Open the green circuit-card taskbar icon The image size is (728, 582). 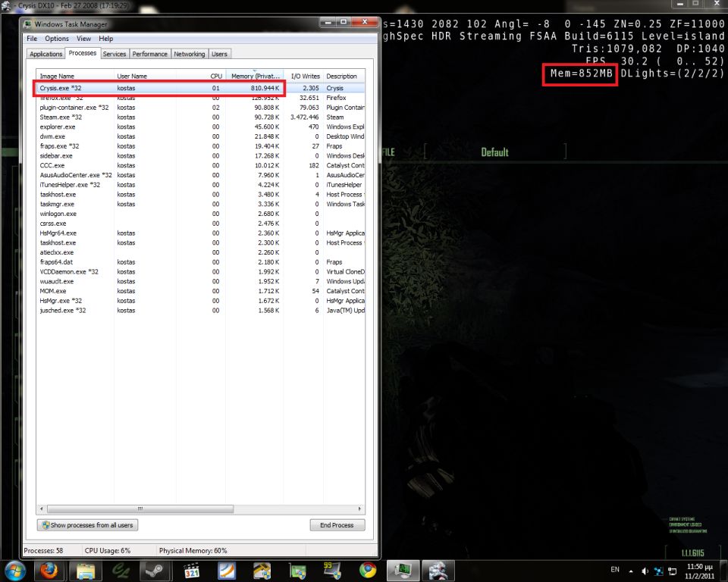(x=297, y=571)
